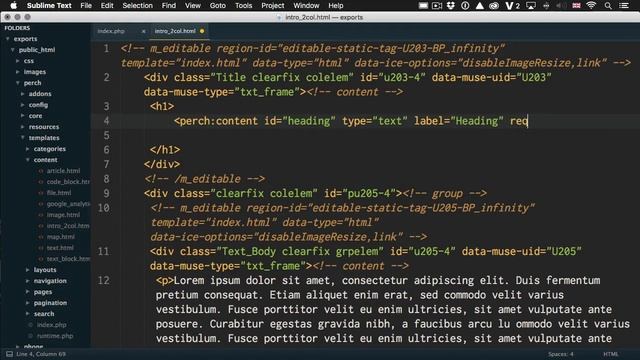Click the V 2 menu bar icon
Viewport: 640px width, 360px height.
pos(512,5)
